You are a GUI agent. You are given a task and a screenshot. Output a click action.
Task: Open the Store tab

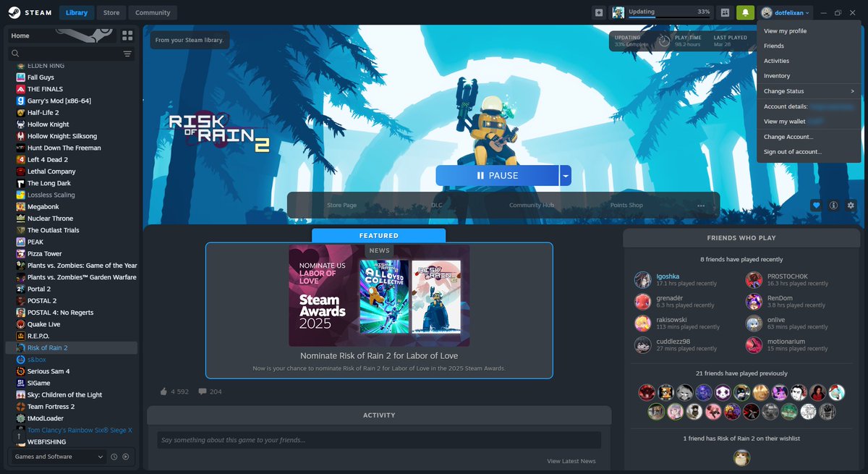point(111,12)
